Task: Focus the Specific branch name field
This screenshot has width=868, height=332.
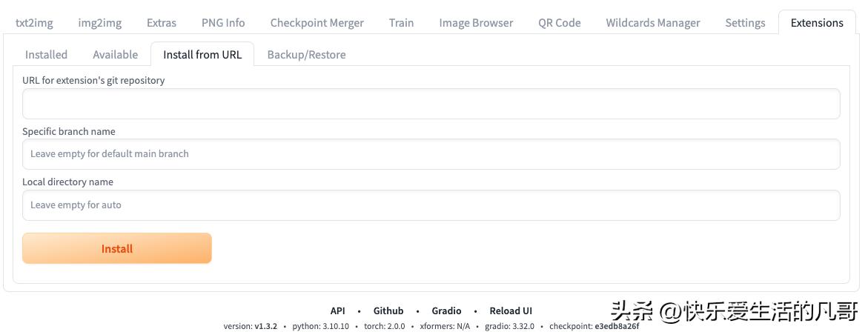Action: click(x=431, y=154)
